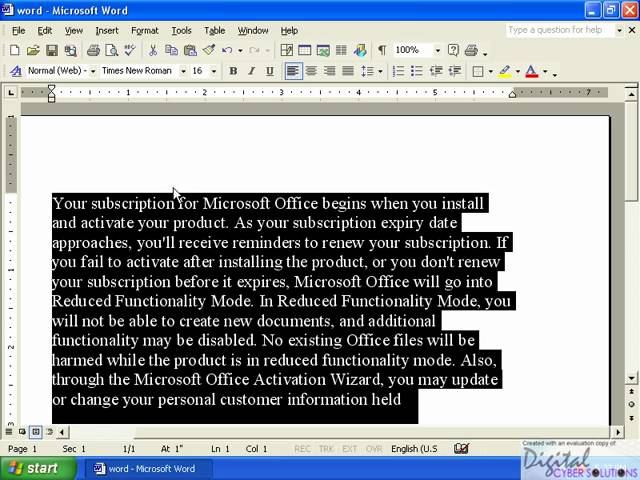Toggle Italic formatting
Screen dimensions: 640x480
[251, 71]
